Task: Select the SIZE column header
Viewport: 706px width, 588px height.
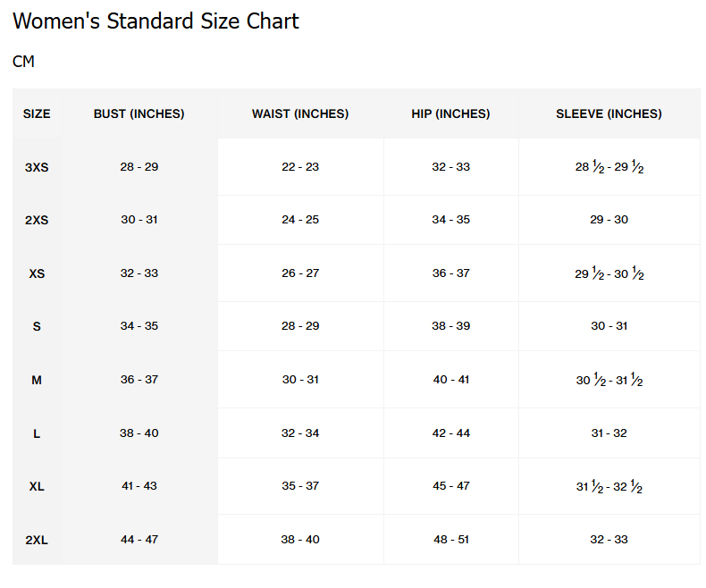Action: tap(37, 113)
